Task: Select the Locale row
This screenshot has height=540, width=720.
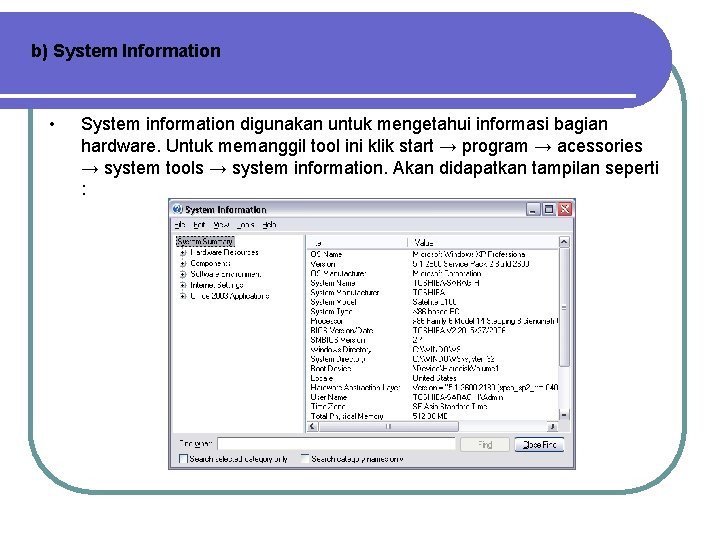Action: tap(433, 378)
